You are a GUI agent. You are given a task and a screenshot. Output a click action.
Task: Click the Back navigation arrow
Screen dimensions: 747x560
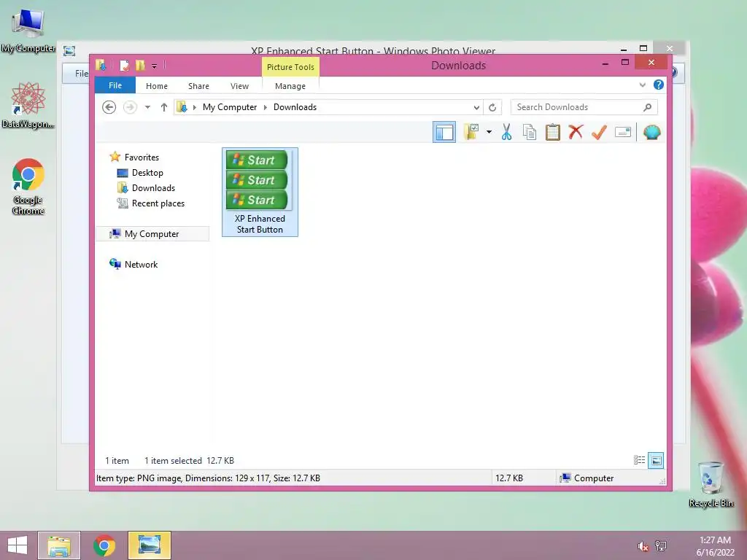(109, 107)
